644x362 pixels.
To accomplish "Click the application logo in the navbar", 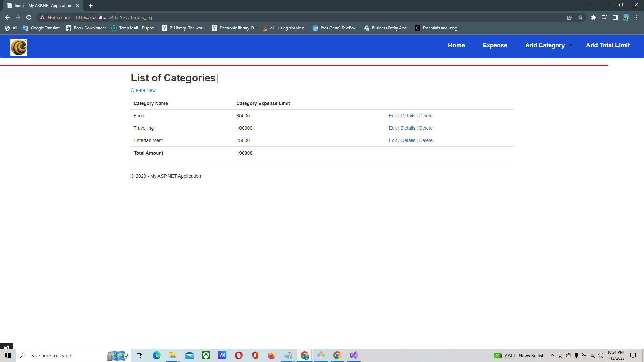I will pyautogui.click(x=18, y=47).
